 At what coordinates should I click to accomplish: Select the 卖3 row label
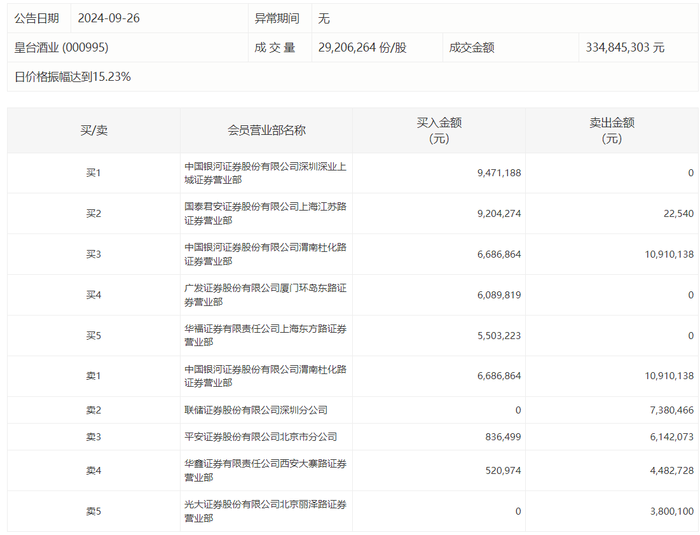click(x=94, y=437)
